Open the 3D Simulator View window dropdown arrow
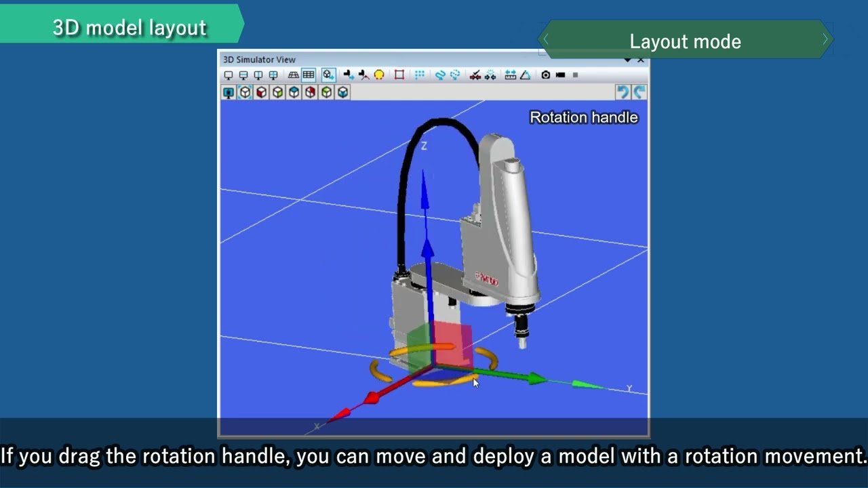 [x=628, y=60]
